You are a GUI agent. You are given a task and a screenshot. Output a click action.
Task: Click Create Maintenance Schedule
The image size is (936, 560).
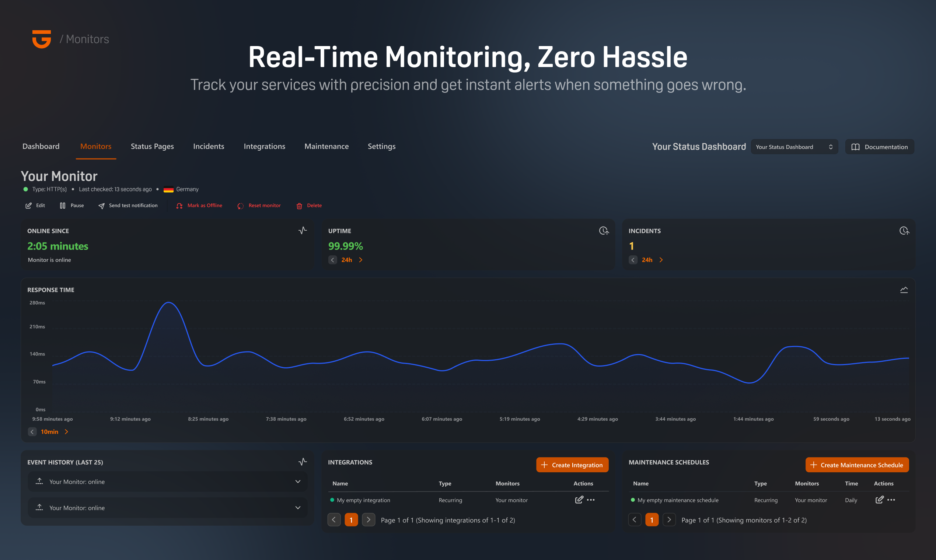857,465
